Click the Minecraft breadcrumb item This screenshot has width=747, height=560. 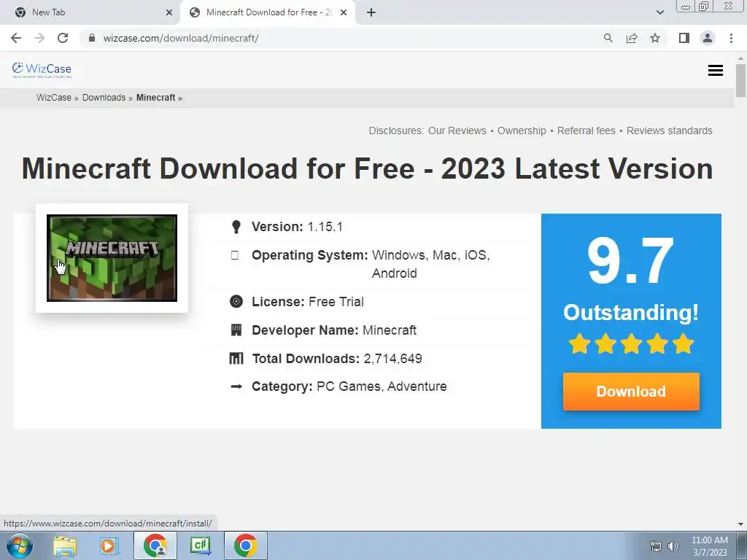click(x=156, y=98)
